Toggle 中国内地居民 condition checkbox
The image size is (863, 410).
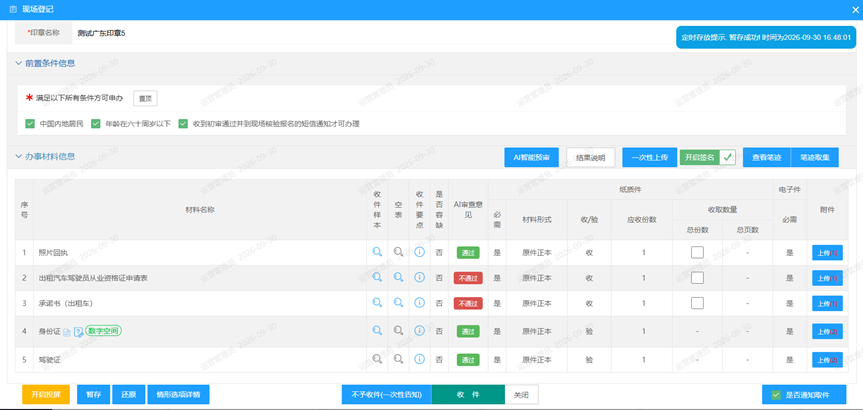click(x=30, y=124)
